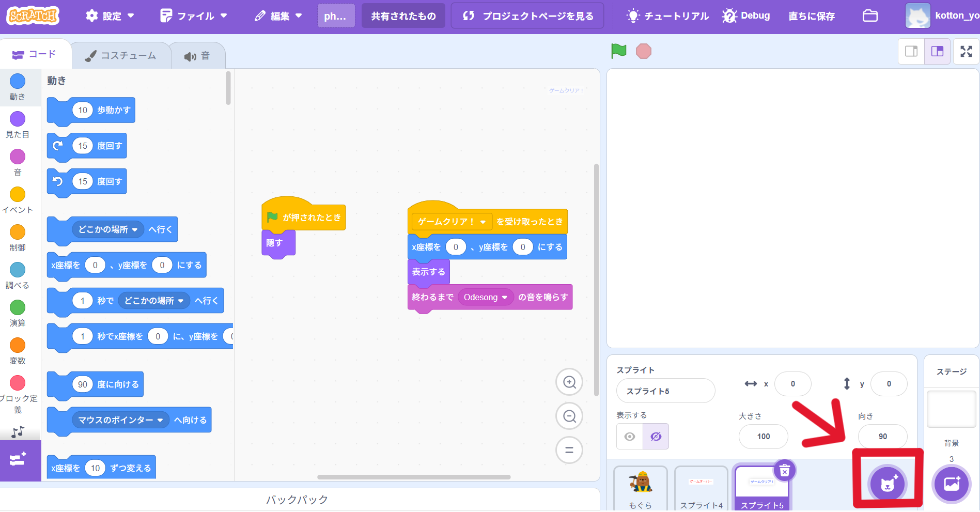Enter full screen stage mode
Image resolution: width=980 pixels, height=512 pixels.
(x=966, y=51)
